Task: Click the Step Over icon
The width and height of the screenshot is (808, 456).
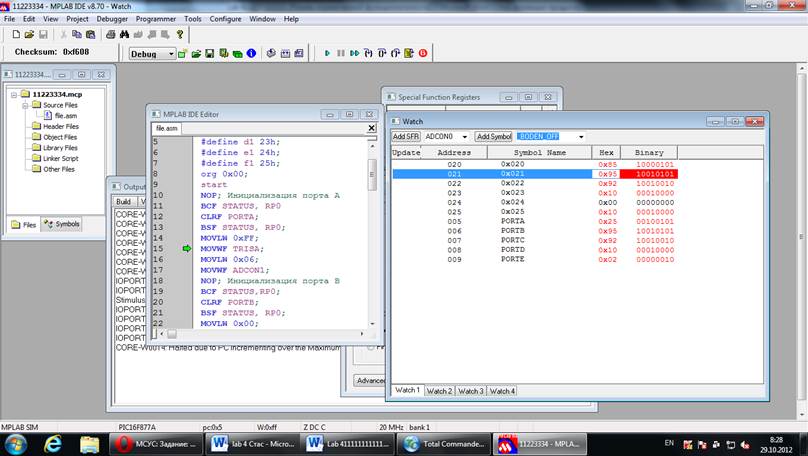Action: [382, 53]
